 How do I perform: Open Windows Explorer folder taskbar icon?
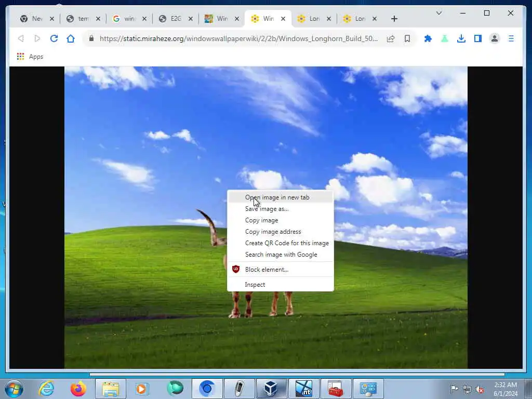pyautogui.click(x=111, y=389)
